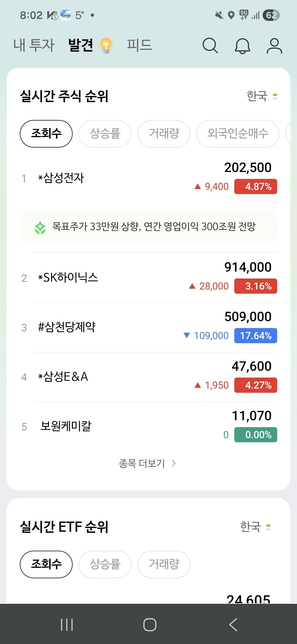Image resolution: width=297 pixels, height=644 pixels.
Task: Select the 거래량 filter in stock ranking
Action: point(164,134)
